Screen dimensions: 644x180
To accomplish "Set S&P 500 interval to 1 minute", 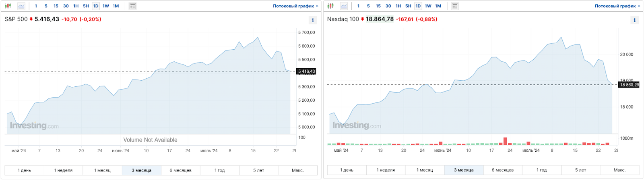I will click(x=36, y=6).
